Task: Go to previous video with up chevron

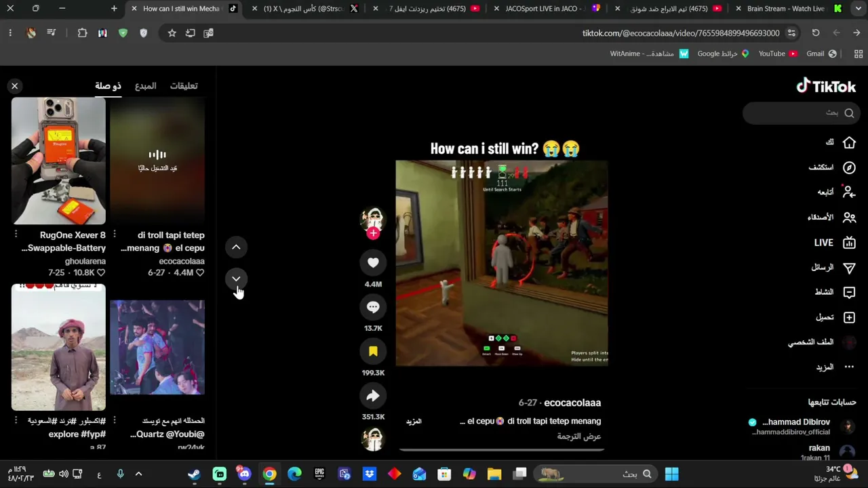Action: point(236,247)
